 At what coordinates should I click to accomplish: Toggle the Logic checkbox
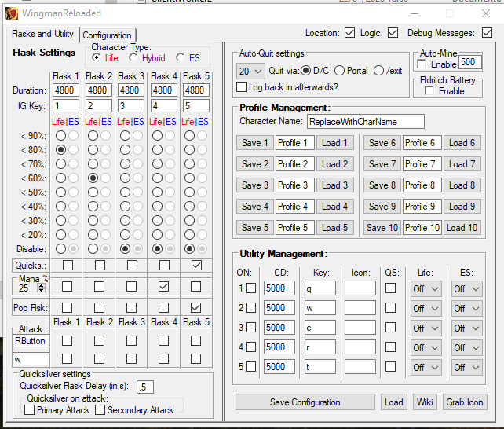[x=393, y=33]
